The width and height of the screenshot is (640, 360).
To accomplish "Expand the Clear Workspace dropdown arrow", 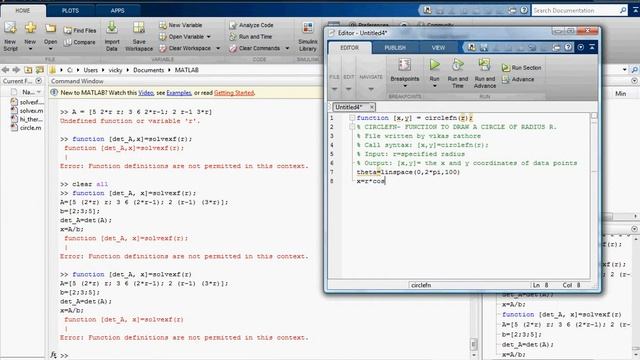I will point(218,48).
